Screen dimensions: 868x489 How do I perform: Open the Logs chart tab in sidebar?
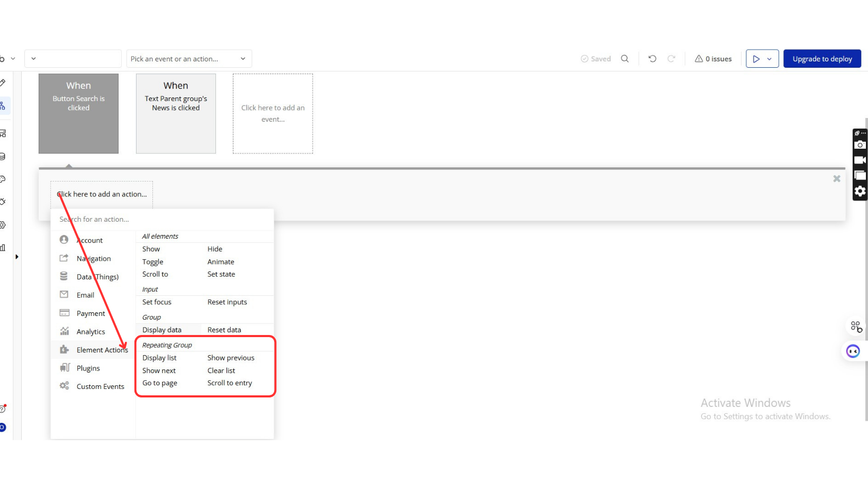pos(3,247)
